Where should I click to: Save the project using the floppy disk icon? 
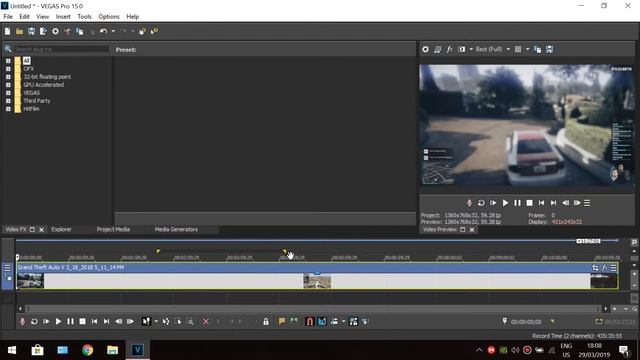[x=31, y=31]
